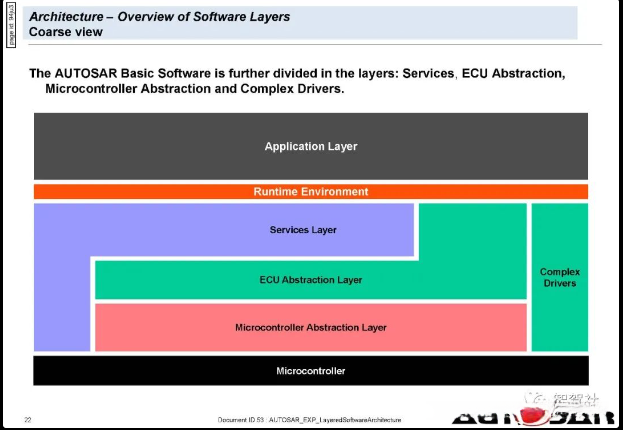Viewport: 623px width, 430px height.
Task: Select the ECU Abstraction Layer block
Action: [311, 280]
